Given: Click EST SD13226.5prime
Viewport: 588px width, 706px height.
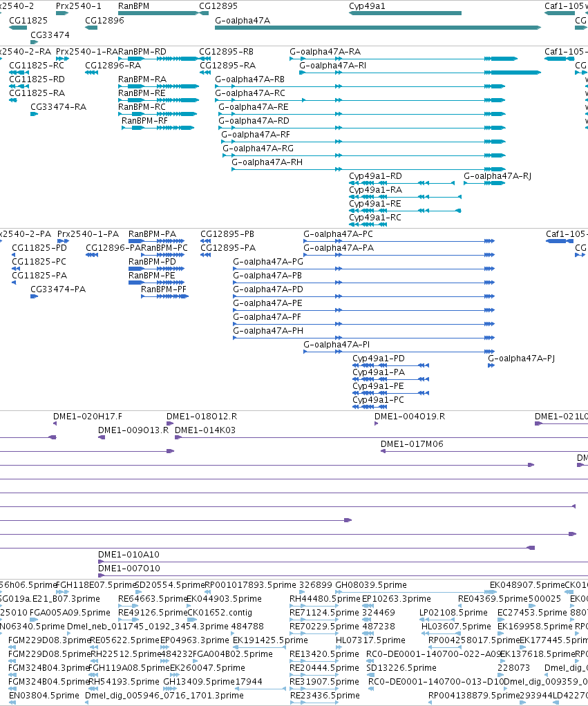Looking at the screenshot, I should [401, 668].
